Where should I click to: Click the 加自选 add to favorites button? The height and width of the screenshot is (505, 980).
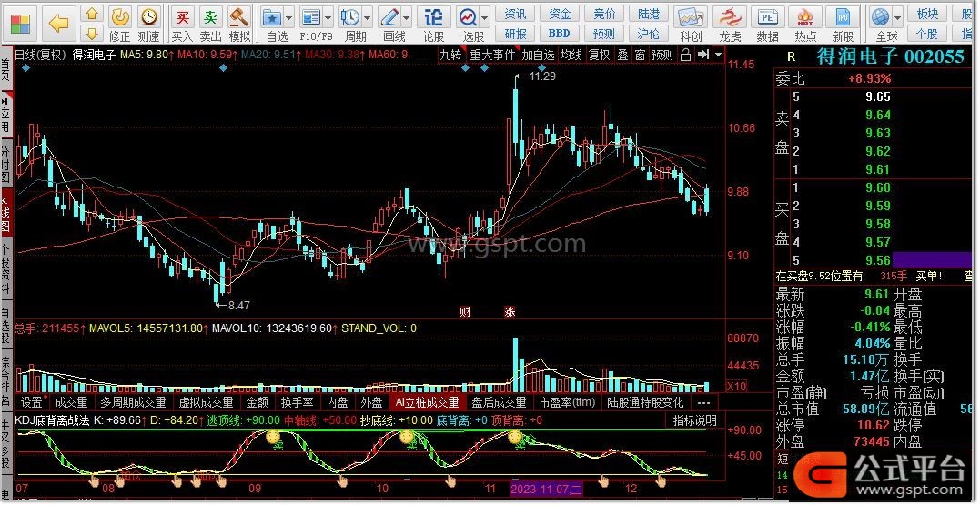(538, 55)
